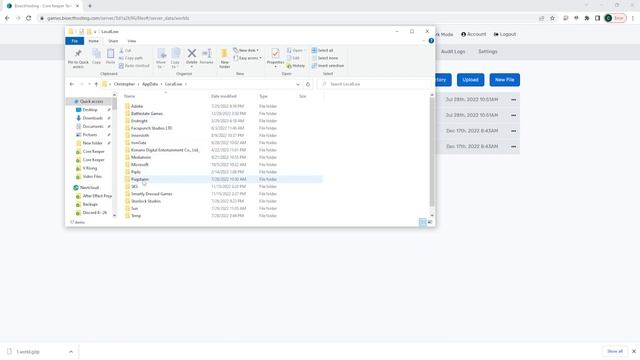Click Open in the ribbon Open group
640x360 pixels.
(295, 50)
